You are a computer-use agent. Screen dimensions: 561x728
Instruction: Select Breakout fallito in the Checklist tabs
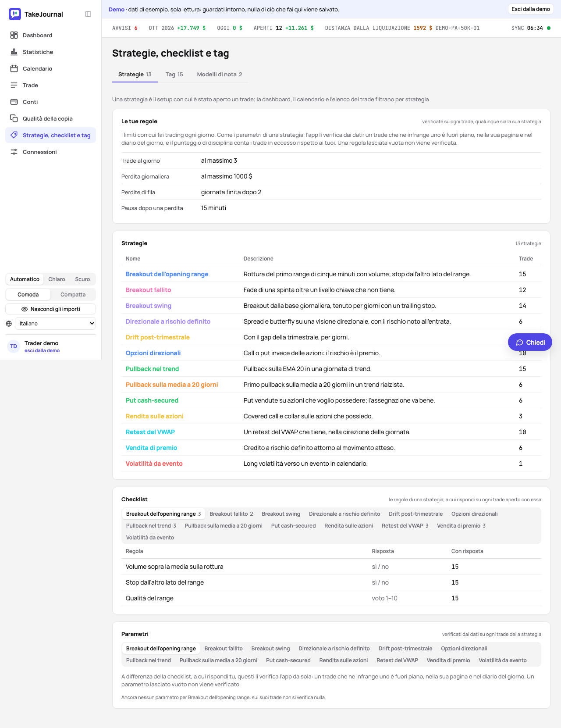(x=231, y=514)
